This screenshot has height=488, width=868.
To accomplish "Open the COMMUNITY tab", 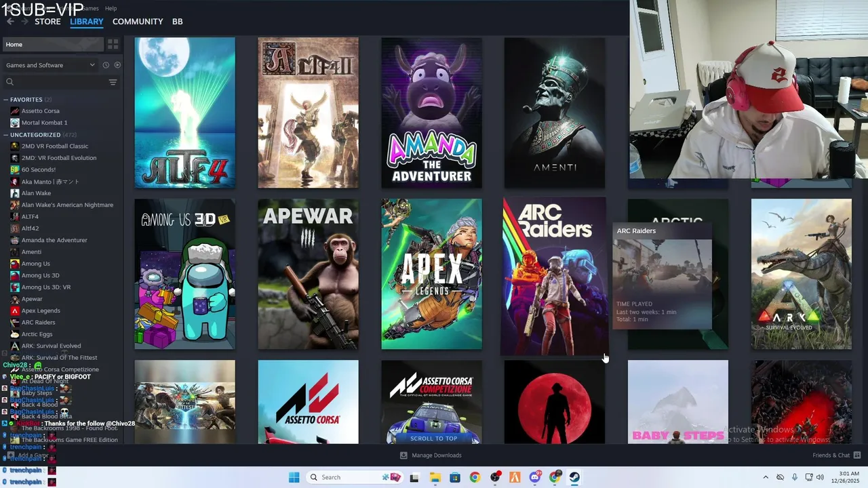I will pos(138,22).
